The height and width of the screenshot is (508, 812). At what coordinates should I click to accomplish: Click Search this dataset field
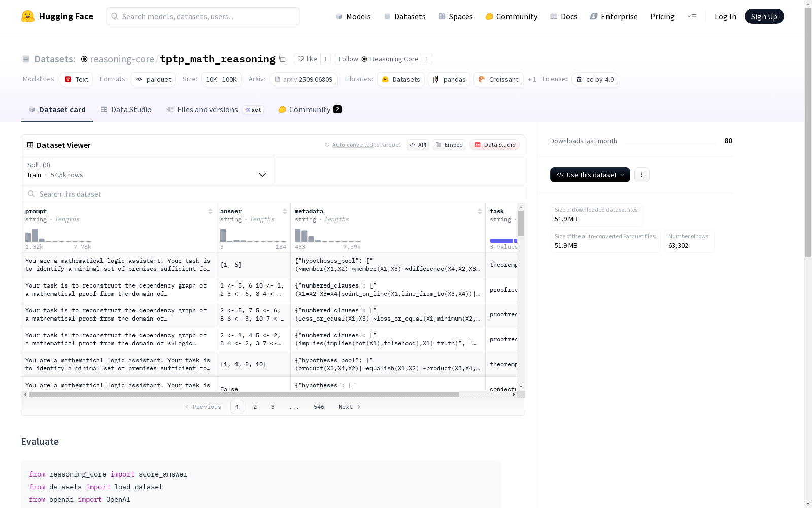coord(273,194)
